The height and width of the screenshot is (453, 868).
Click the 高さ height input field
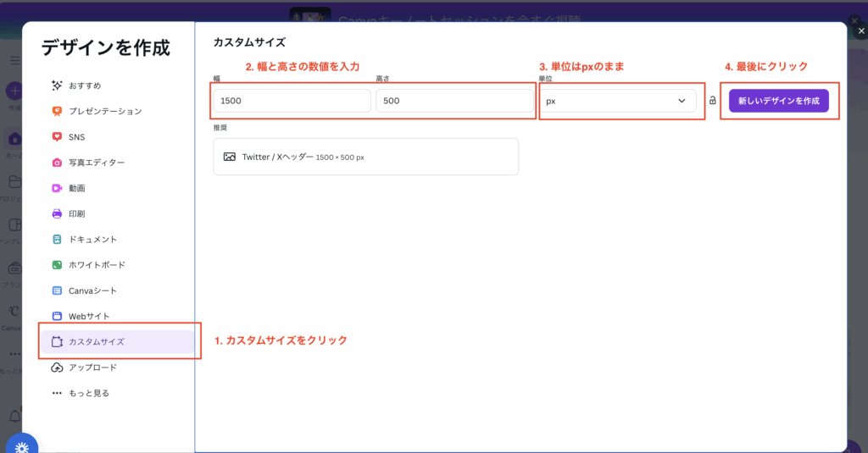(454, 101)
